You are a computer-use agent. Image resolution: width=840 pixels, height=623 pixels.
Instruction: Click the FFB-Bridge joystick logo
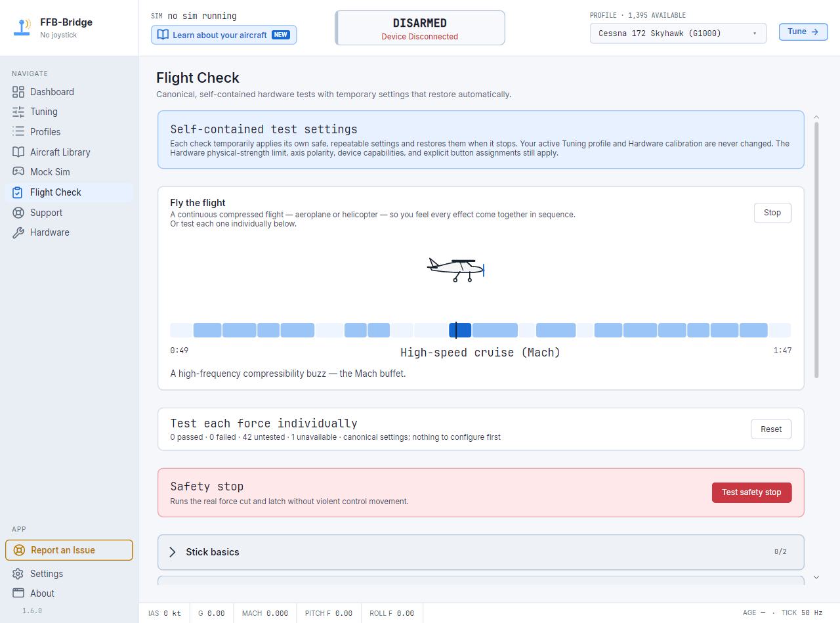[x=24, y=27]
